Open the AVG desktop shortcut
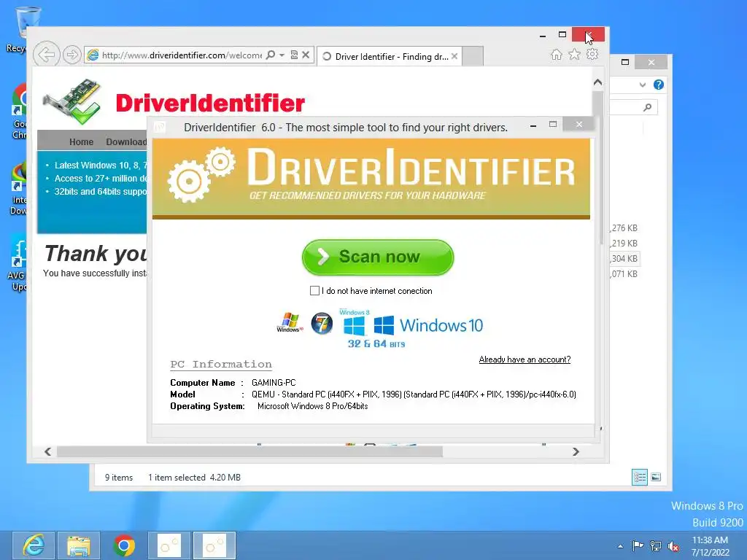747x560 pixels. click(x=18, y=263)
